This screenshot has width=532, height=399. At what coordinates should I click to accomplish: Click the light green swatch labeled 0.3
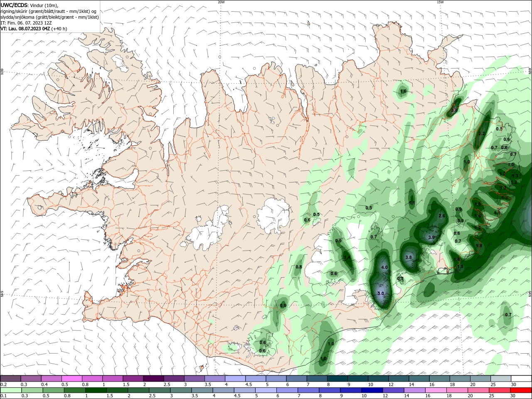[x=32, y=390]
